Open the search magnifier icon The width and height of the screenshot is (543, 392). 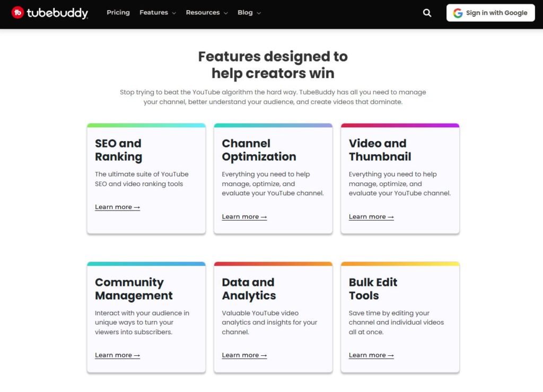click(427, 13)
